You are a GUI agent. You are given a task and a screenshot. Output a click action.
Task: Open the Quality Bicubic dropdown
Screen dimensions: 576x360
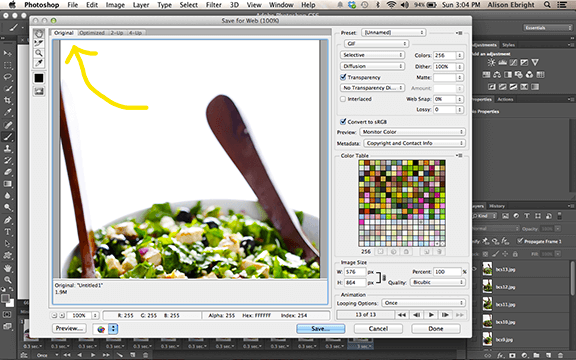(437, 282)
